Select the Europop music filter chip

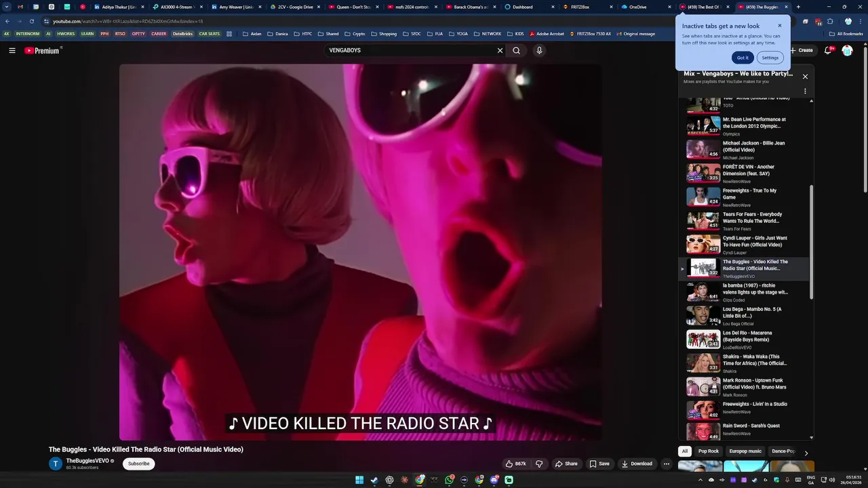[745, 451]
